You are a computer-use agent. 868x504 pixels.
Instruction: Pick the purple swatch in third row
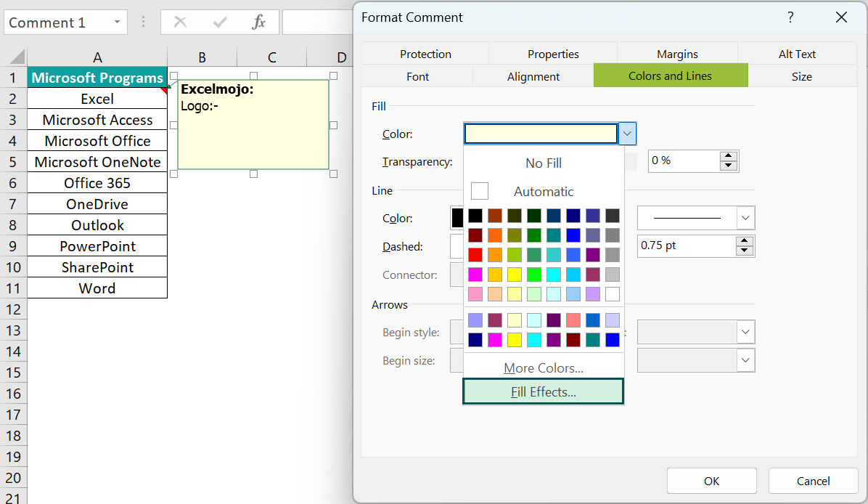[593, 255]
